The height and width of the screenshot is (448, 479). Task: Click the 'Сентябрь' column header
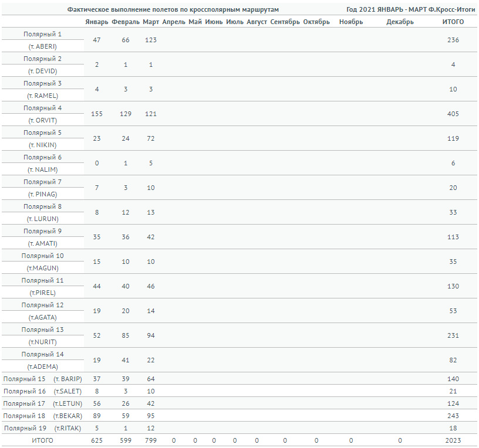(x=285, y=22)
